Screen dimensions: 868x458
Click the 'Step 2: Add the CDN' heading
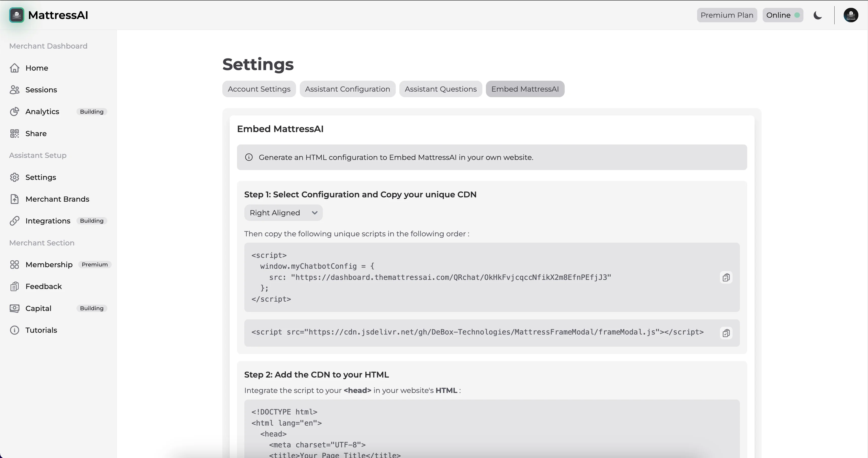coord(317,375)
